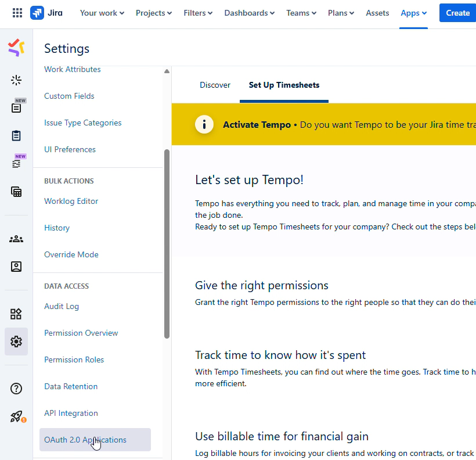The width and height of the screenshot is (476, 460).
Task: Switch to the Discover tab
Action: point(215,85)
